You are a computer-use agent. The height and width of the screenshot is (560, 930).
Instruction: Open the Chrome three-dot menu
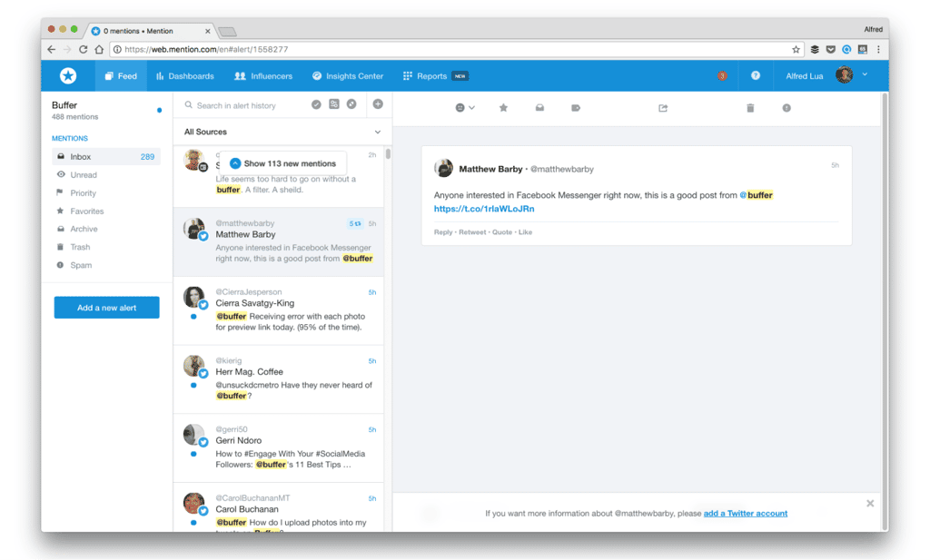pos(878,49)
